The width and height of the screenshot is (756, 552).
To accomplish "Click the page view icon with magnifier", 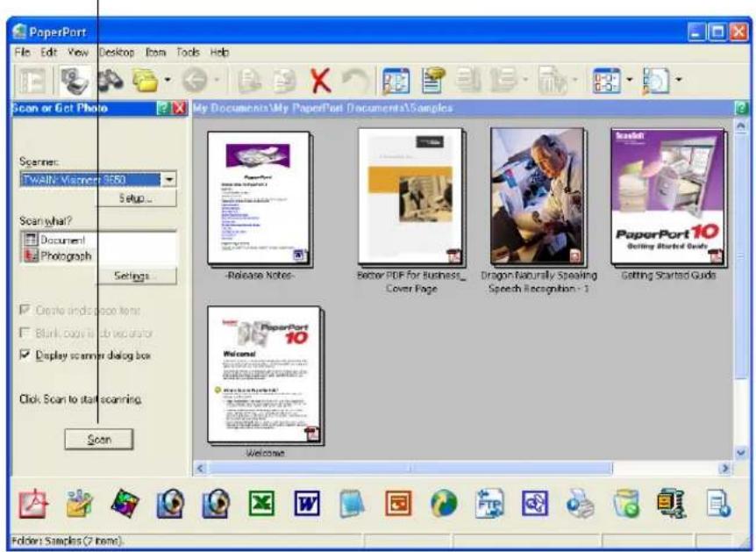I will coord(656,80).
